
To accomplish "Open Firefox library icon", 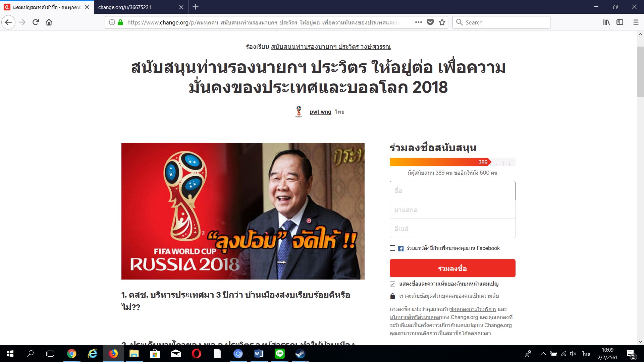I will coord(606,22).
